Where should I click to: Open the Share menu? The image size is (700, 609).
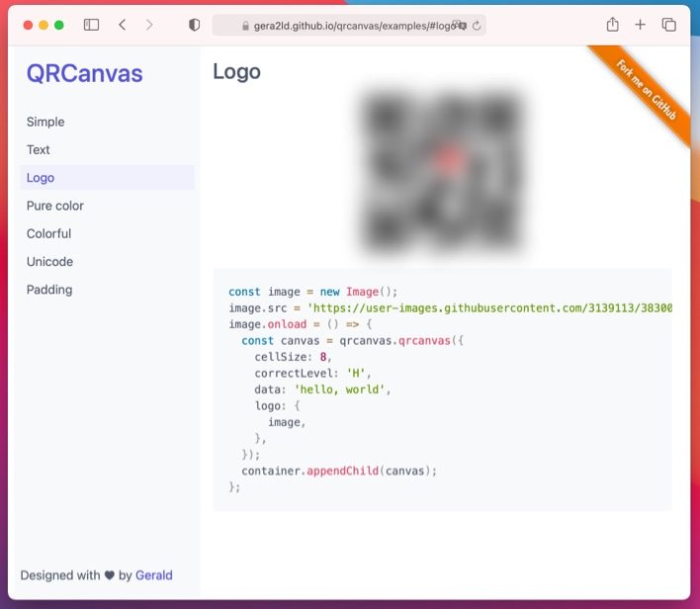[x=612, y=25]
